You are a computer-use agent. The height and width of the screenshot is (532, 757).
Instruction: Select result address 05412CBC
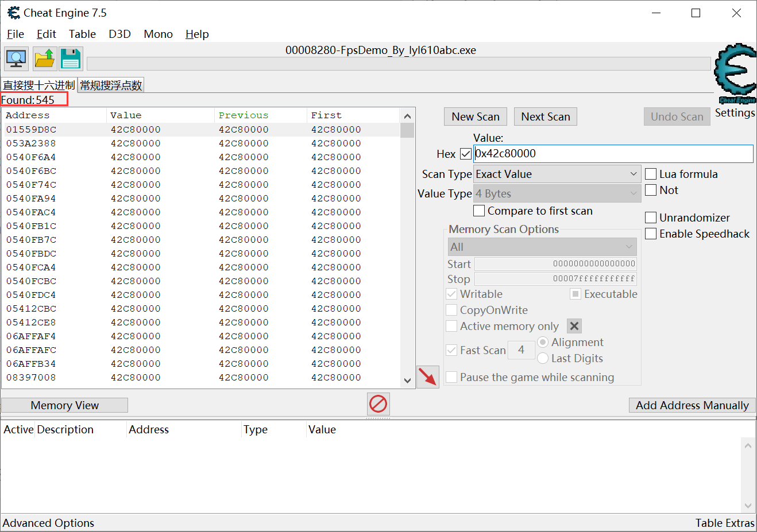pos(31,309)
